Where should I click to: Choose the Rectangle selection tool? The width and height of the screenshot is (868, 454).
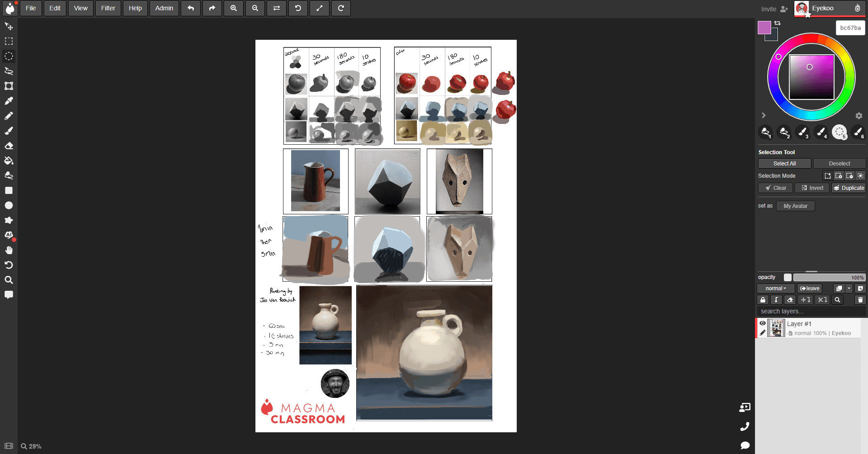tap(9, 41)
